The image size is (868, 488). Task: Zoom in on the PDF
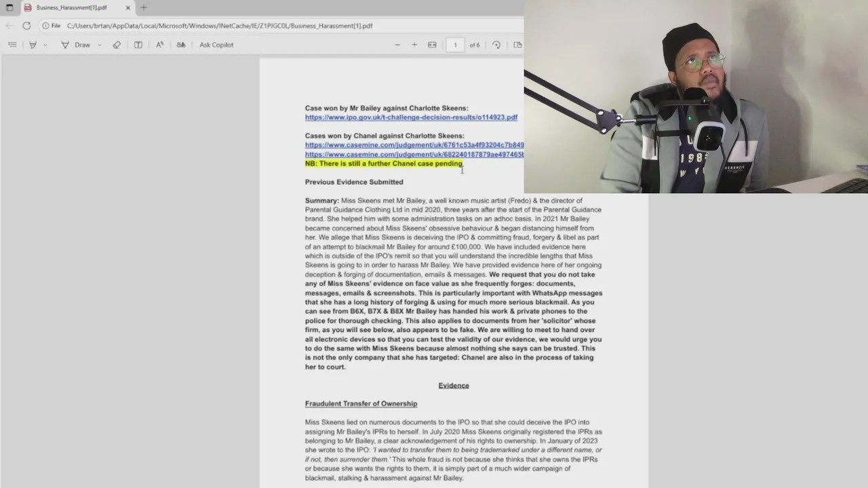(414, 45)
